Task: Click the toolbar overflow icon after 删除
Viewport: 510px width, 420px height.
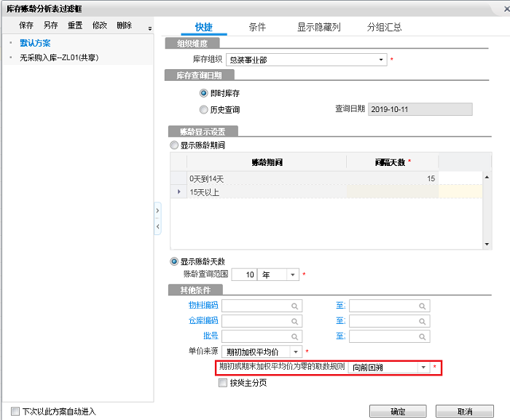Action: click(149, 28)
